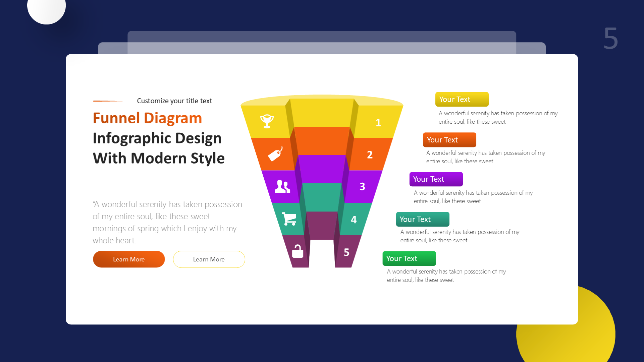Click the slide number 5 indicator
The width and height of the screenshot is (644, 362).
[x=610, y=39]
